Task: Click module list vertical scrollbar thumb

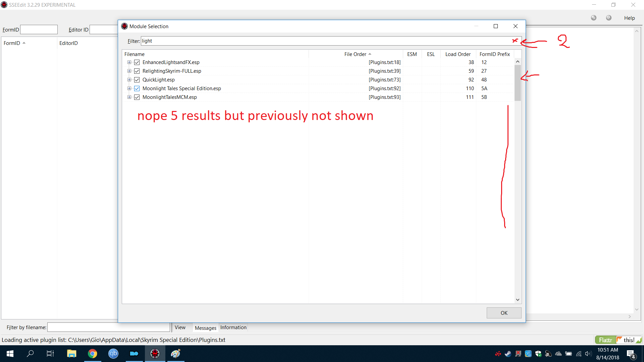Action: click(518, 83)
